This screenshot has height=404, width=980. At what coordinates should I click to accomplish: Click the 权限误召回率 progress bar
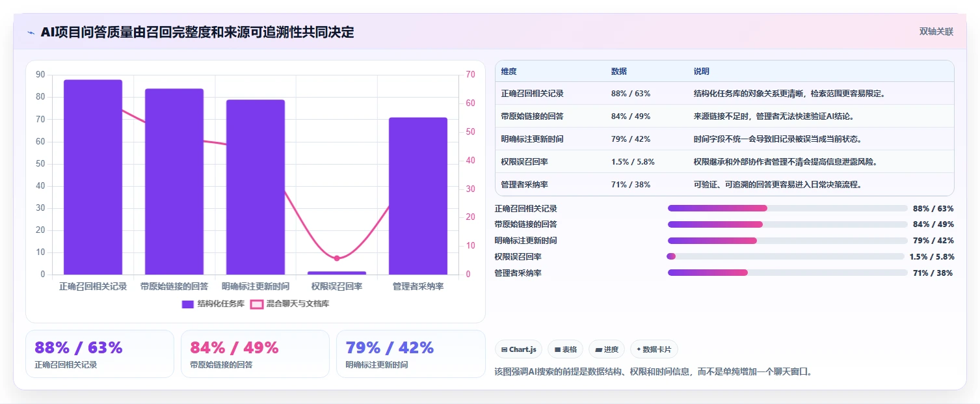pos(786,256)
